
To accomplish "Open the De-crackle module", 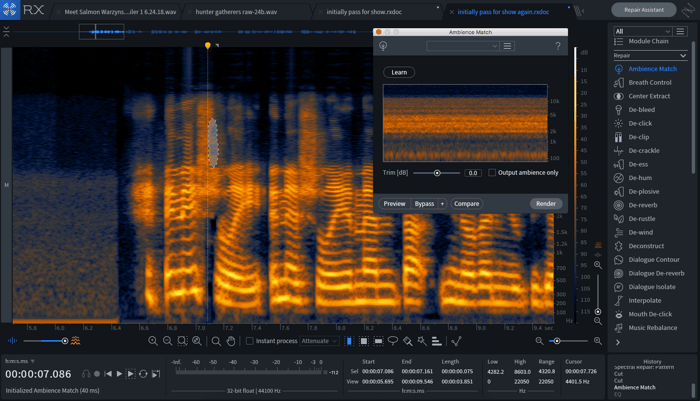I will click(644, 150).
